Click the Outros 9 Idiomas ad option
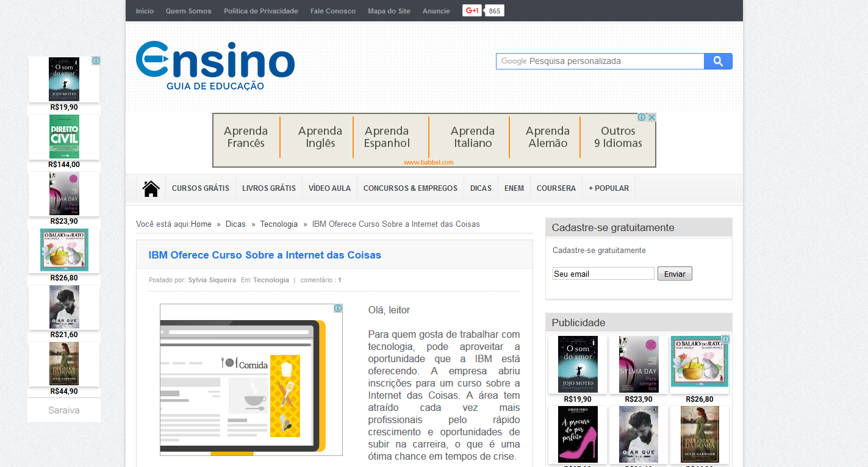Image resolution: width=868 pixels, height=467 pixels. [x=618, y=137]
